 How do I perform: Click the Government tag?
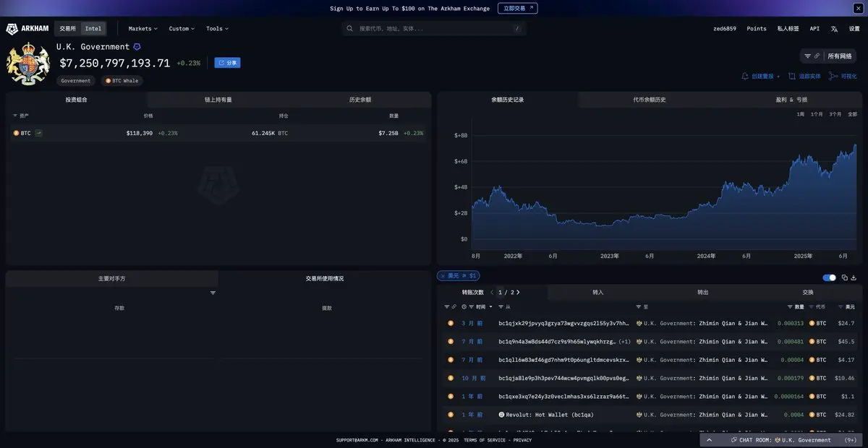coord(76,81)
